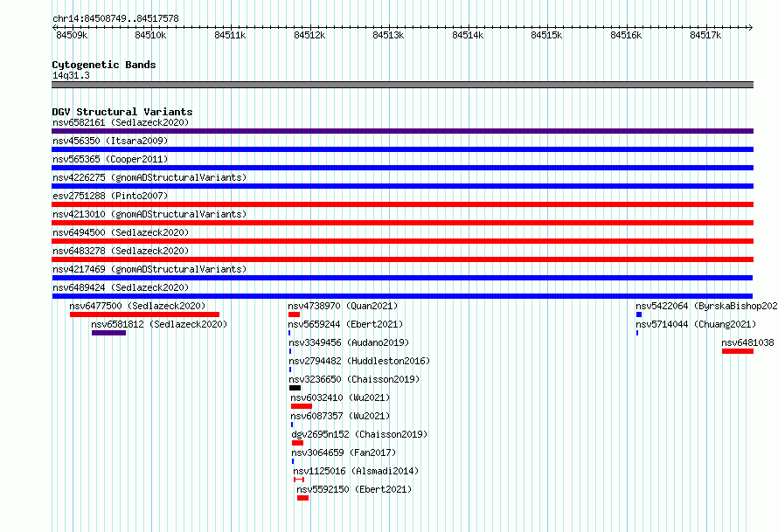Select the nsv6483278 (Sedlazeck2020) label

pyautogui.click(x=121, y=251)
